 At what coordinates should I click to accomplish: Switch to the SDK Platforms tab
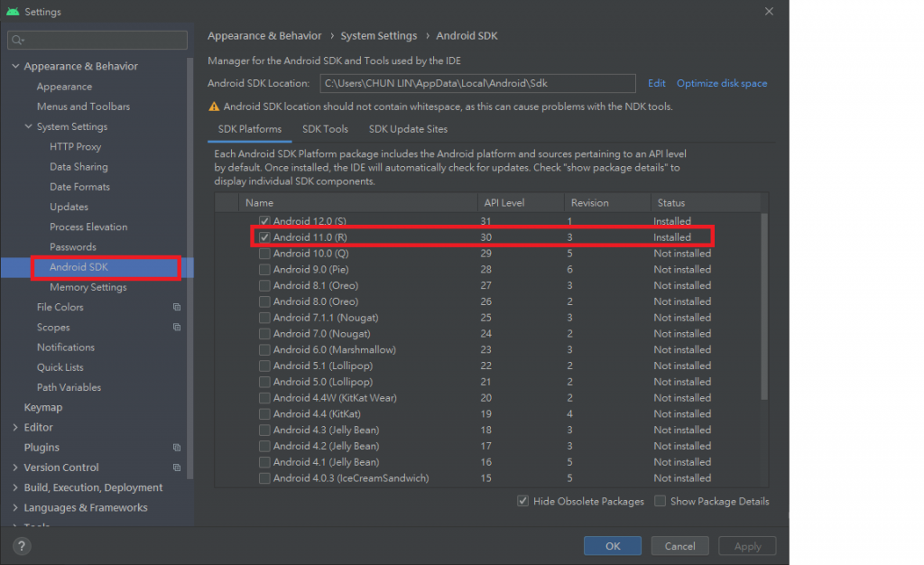(x=250, y=129)
